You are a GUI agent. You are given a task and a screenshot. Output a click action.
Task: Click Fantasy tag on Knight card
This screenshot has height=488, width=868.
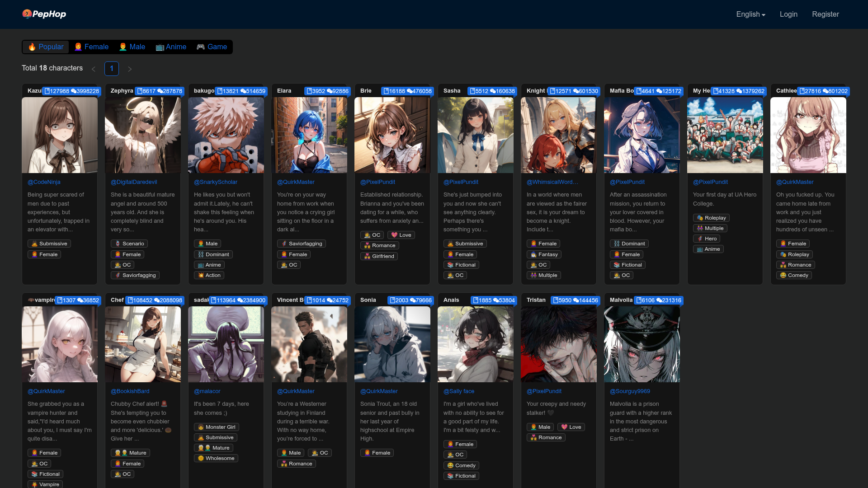tap(544, 254)
